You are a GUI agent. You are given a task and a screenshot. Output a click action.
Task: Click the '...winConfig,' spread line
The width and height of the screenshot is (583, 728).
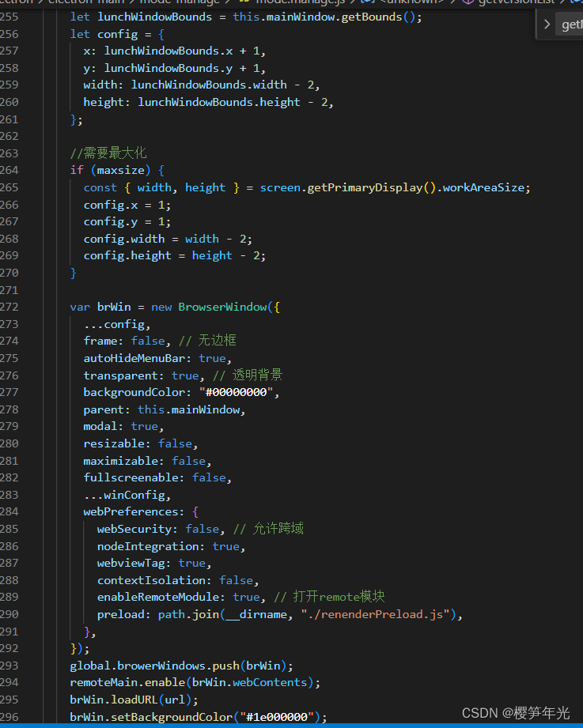[x=127, y=495]
